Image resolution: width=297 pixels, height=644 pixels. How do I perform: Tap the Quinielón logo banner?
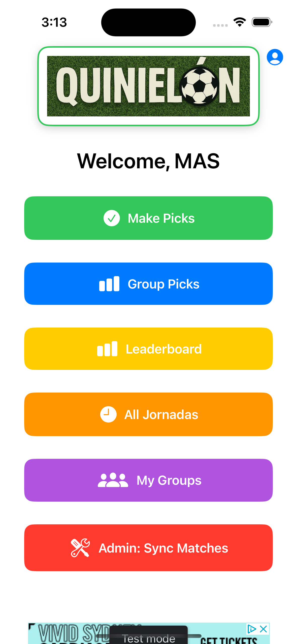pyautogui.click(x=148, y=86)
